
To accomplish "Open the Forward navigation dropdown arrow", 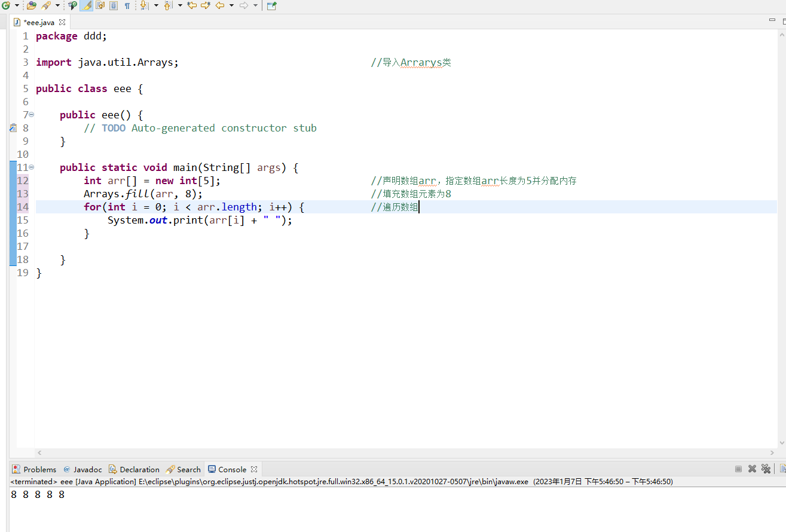I will coord(256,5).
